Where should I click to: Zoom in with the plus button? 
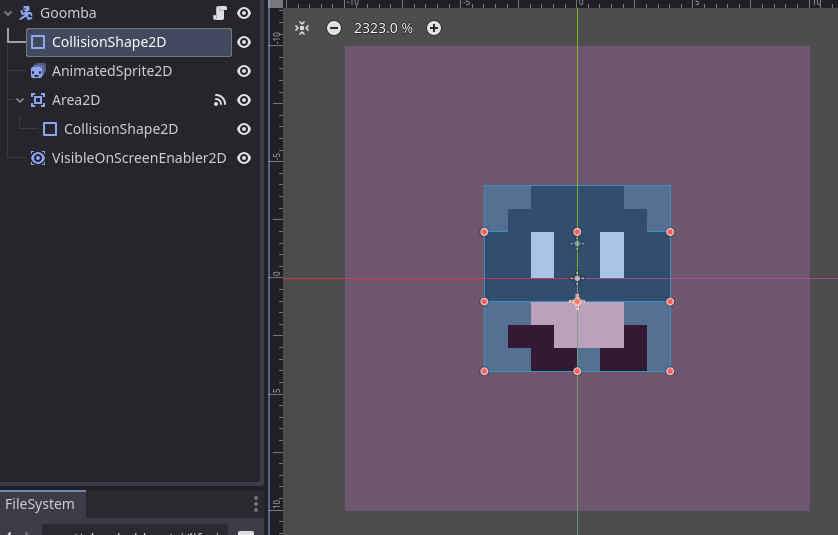click(x=434, y=28)
